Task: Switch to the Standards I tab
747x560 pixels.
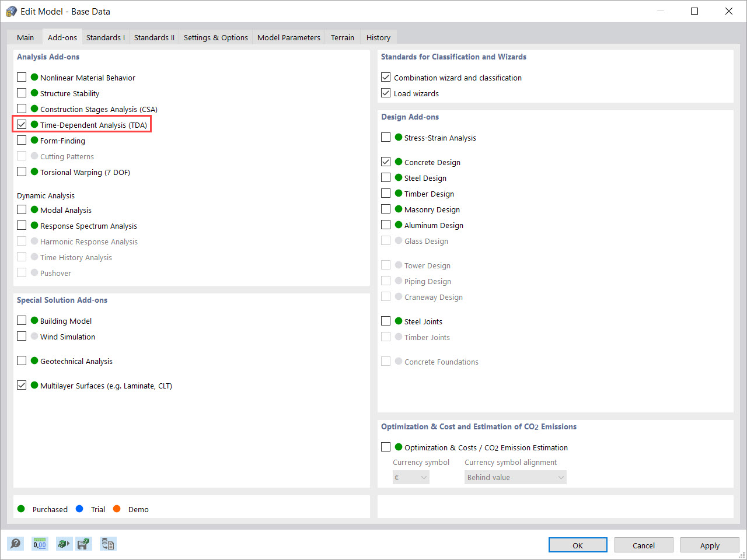Action: [x=105, y=37]
